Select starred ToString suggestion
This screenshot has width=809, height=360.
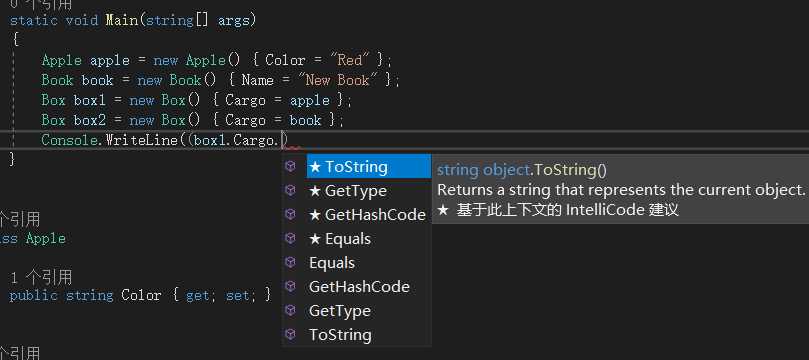[368, 167]
